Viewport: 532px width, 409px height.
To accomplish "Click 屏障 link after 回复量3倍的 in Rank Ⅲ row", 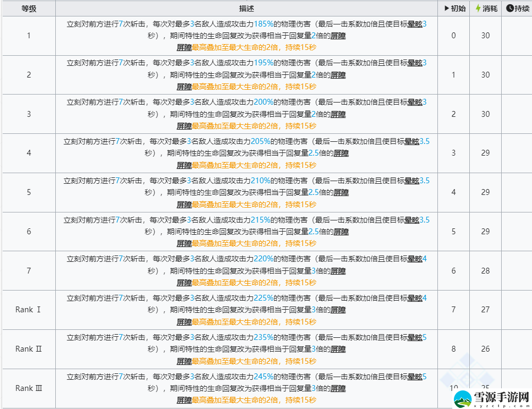I will pyautogui.click(x=338, y=389).
